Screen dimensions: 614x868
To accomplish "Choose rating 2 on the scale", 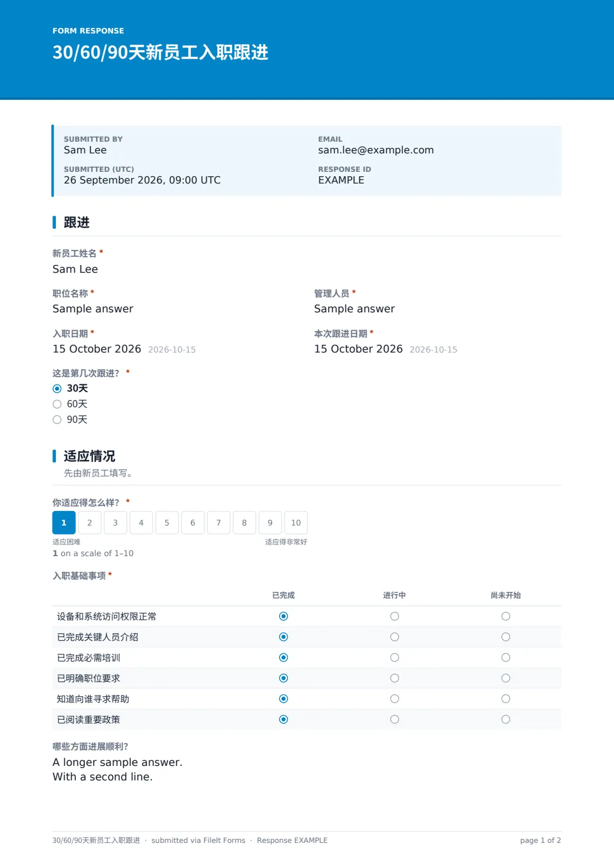I will pyautogui.click(x=89, y=523).
